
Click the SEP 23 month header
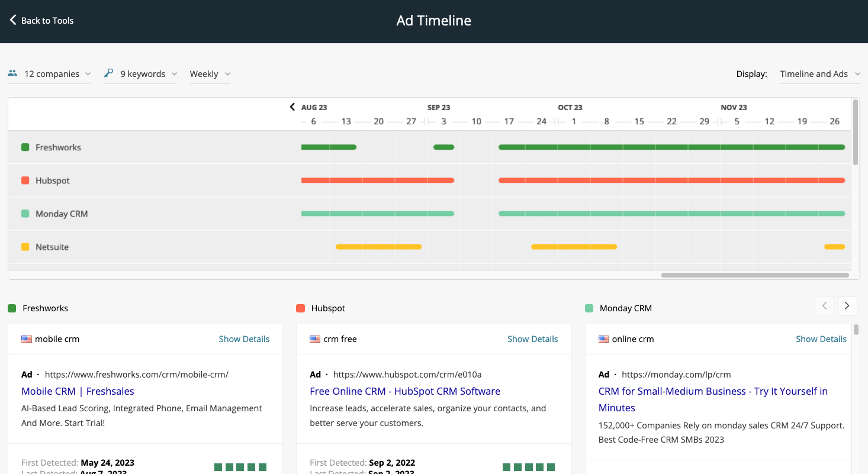439,107
